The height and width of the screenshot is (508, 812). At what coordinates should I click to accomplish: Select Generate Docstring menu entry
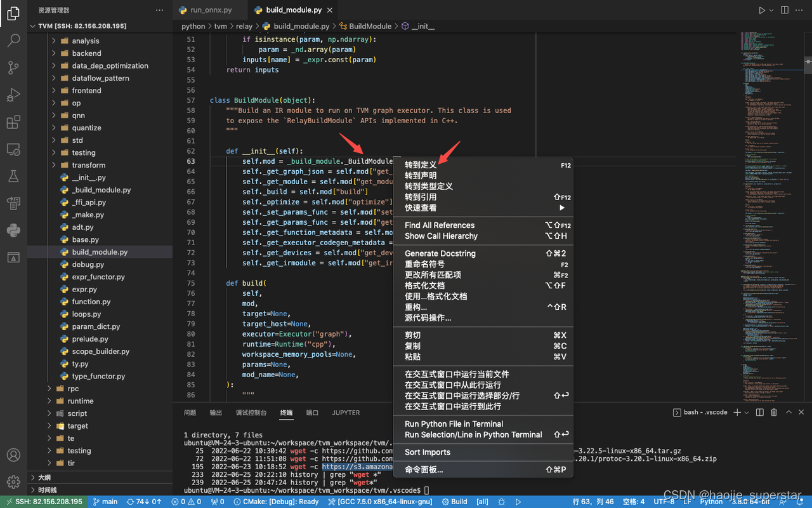pyautogui.click(x=483, y=253)
